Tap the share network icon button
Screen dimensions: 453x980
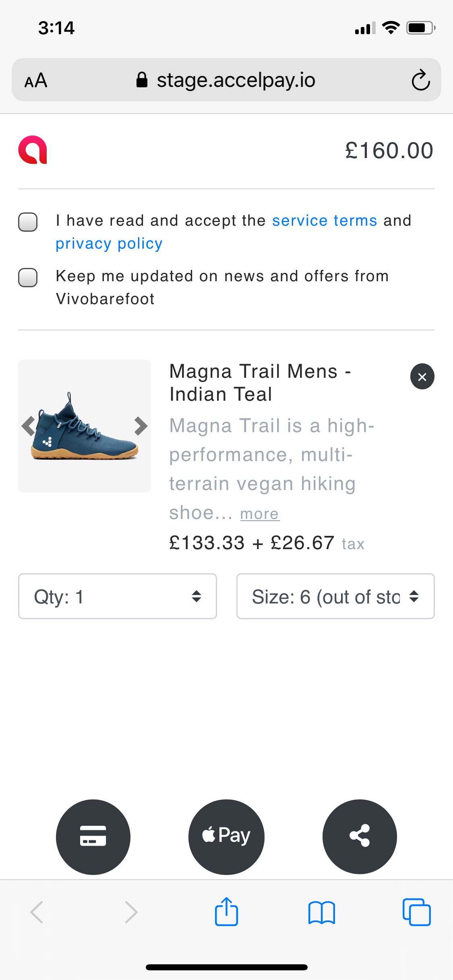(x=360, y=837)
